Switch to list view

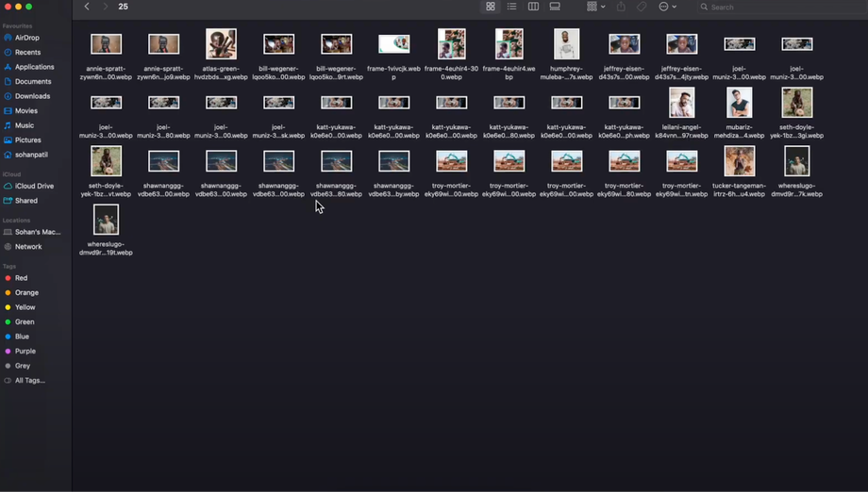click(511, 7)
